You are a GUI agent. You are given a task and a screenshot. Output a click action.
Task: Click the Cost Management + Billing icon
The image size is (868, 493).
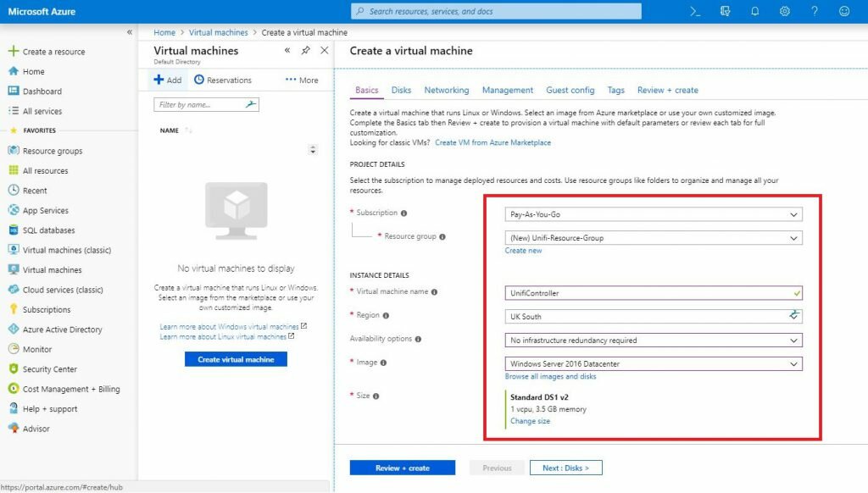click(x=14, y=389)
